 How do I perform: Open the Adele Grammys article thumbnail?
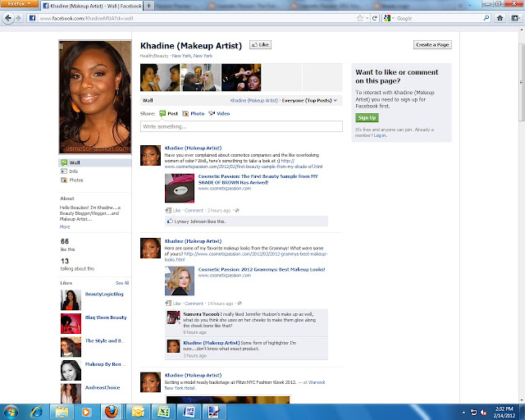[x=180, y=281]
